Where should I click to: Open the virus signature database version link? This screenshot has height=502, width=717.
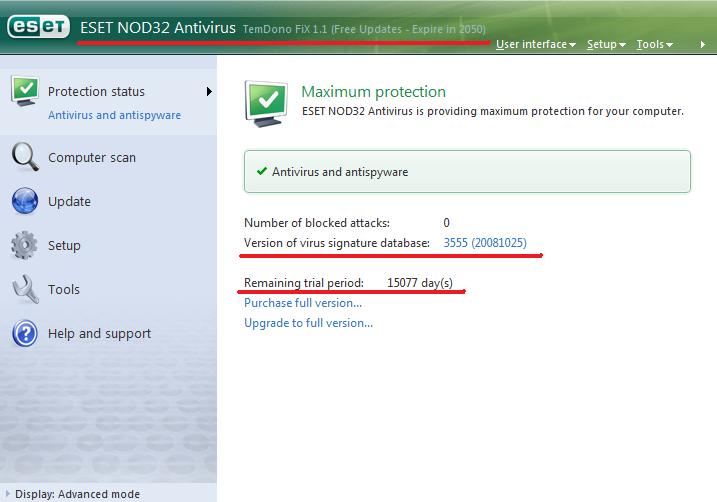485,243
